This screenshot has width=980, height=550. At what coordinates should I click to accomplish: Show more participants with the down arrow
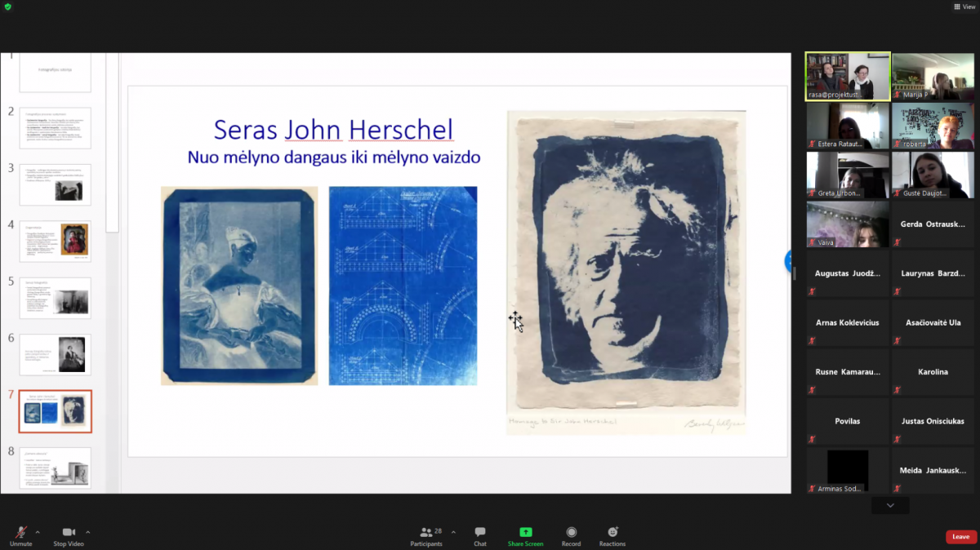coord(890,506)
